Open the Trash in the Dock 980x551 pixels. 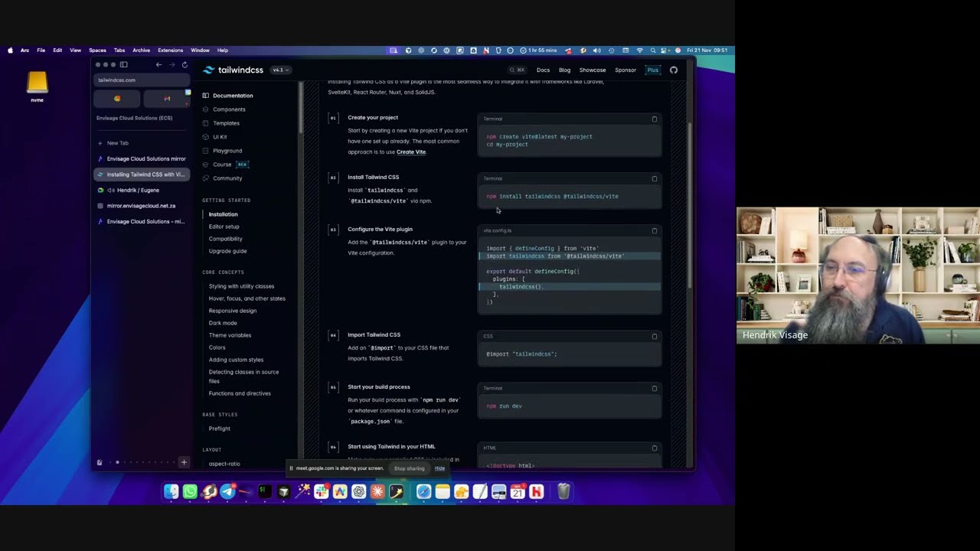click(563, 491)
